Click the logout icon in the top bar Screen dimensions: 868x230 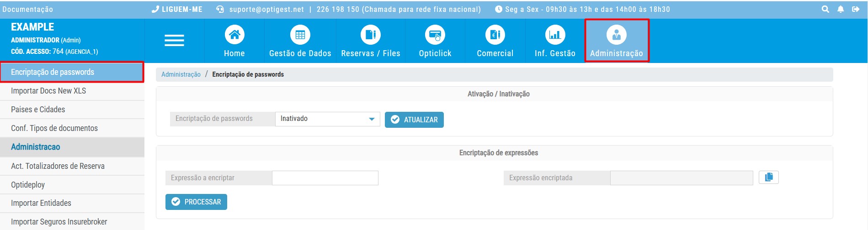[856, 9]
